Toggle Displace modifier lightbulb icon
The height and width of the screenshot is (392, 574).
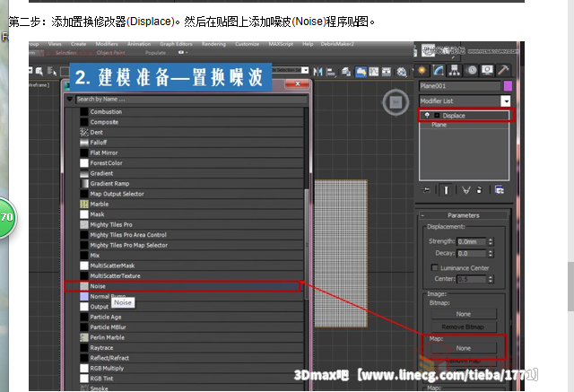click(x=427, y=116)
